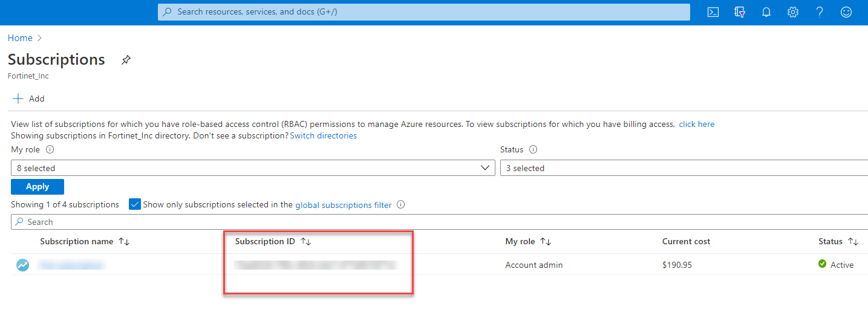Screen dimensions: 868x318
Task: Uncheck Show only subscriptions selected checkbox
Action: (x=135, y=204)
